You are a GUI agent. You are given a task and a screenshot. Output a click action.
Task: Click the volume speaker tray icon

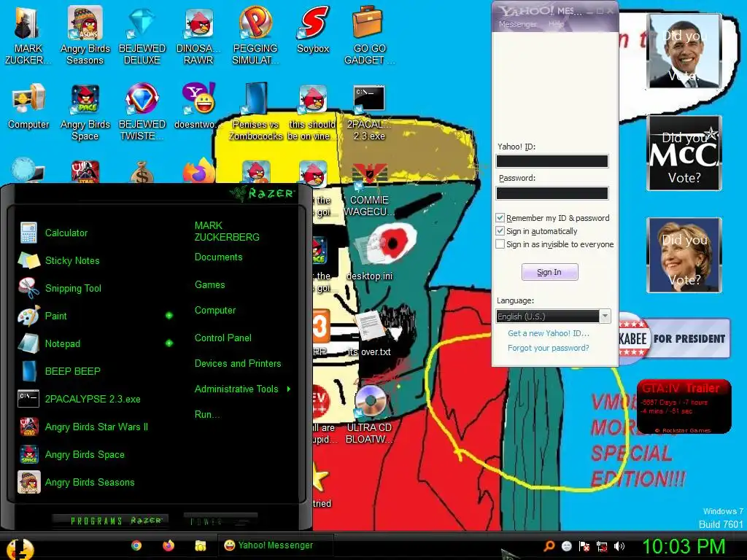pyautogui.click(x=619, y=547)
